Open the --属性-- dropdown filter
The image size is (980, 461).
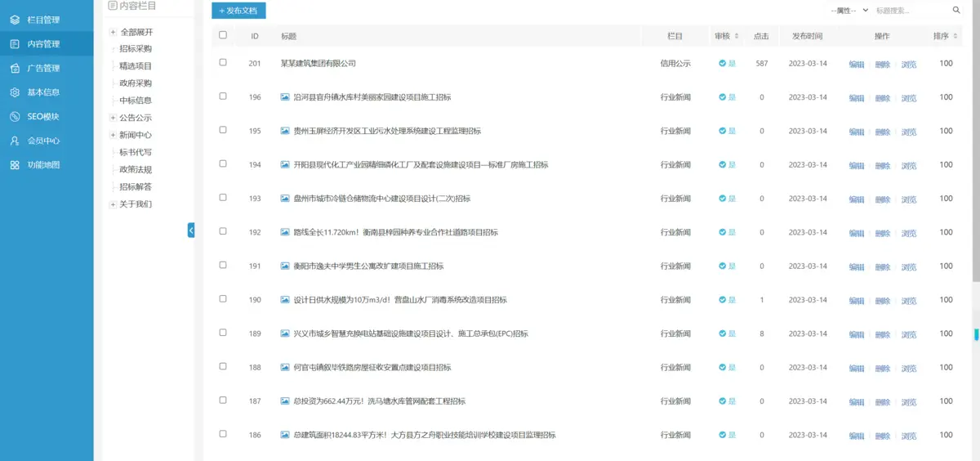pos(849,11)
